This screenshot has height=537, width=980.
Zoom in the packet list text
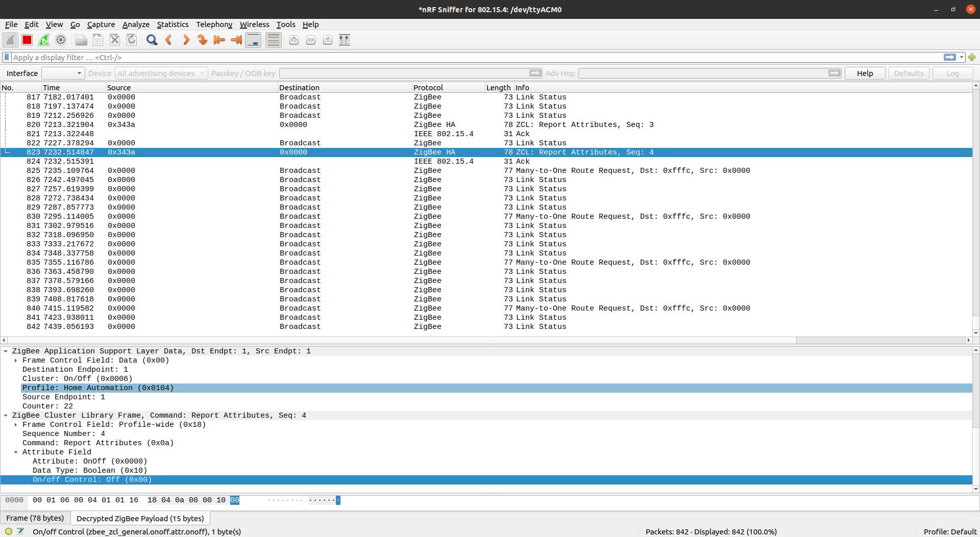point(293,40)
